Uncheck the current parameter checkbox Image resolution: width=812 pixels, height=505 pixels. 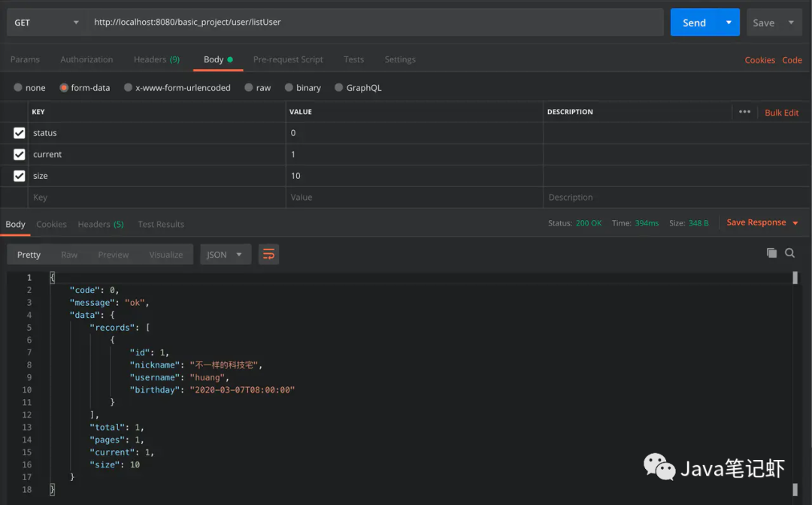[20, 154]
